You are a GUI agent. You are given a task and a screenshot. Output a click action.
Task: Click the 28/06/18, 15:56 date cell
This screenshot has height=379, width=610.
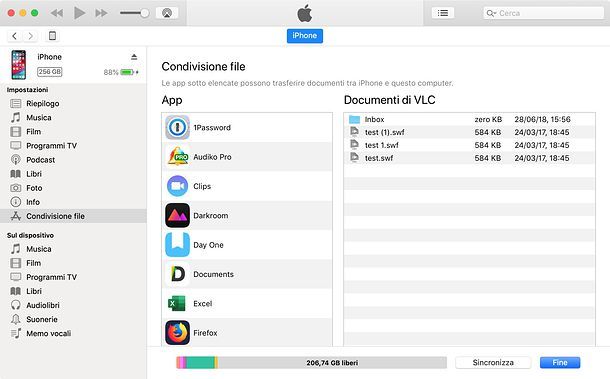click(x=542, y=119)
